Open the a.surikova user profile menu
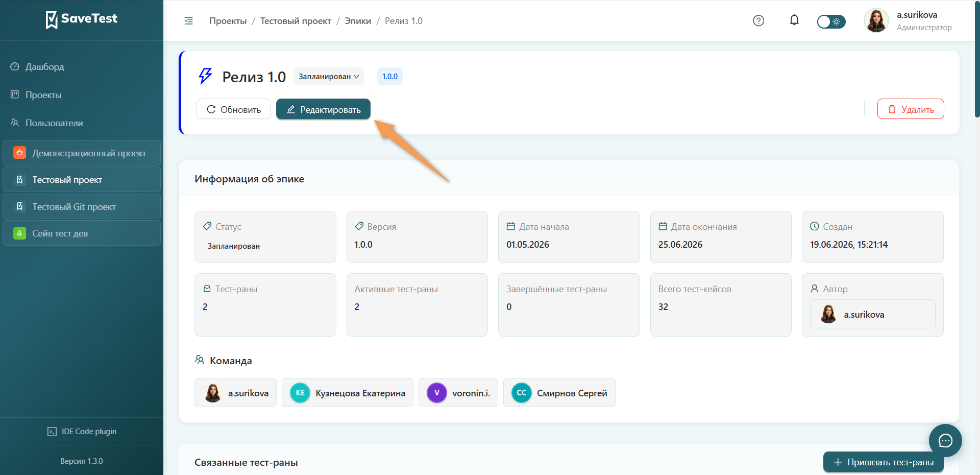The image size is (980, 475). point(909,20)
